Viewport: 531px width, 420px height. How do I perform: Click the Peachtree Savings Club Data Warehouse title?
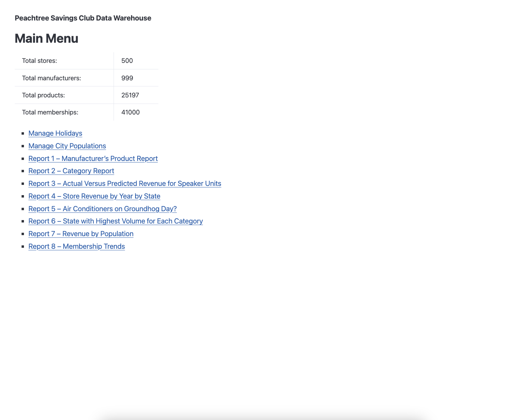pyautogui.click(x=82, y=18)
